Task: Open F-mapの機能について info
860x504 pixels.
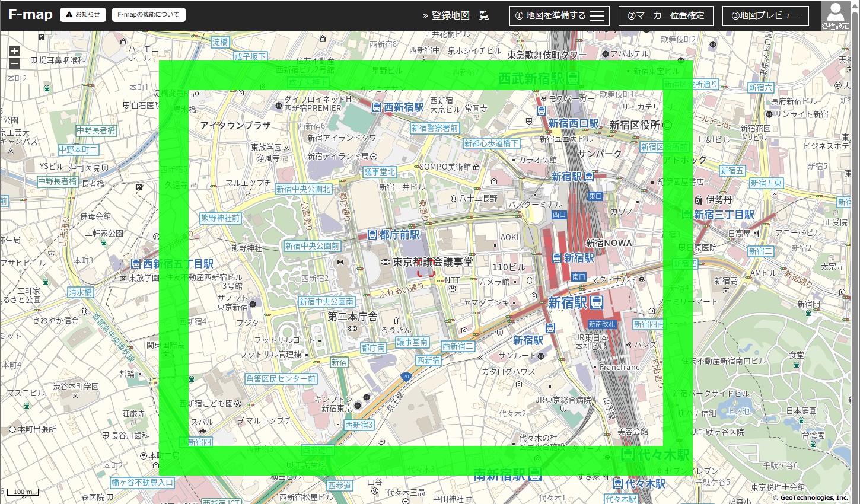Action: point(149,15)
